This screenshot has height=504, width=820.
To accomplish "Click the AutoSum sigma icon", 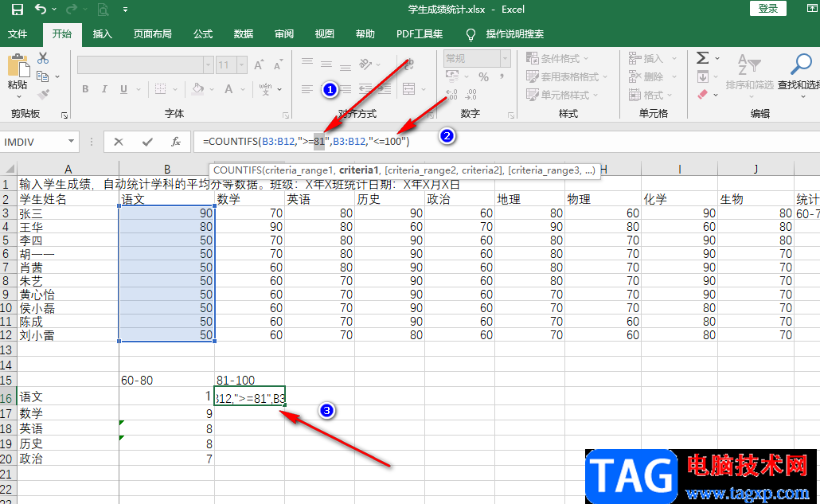I will (703, 57).
